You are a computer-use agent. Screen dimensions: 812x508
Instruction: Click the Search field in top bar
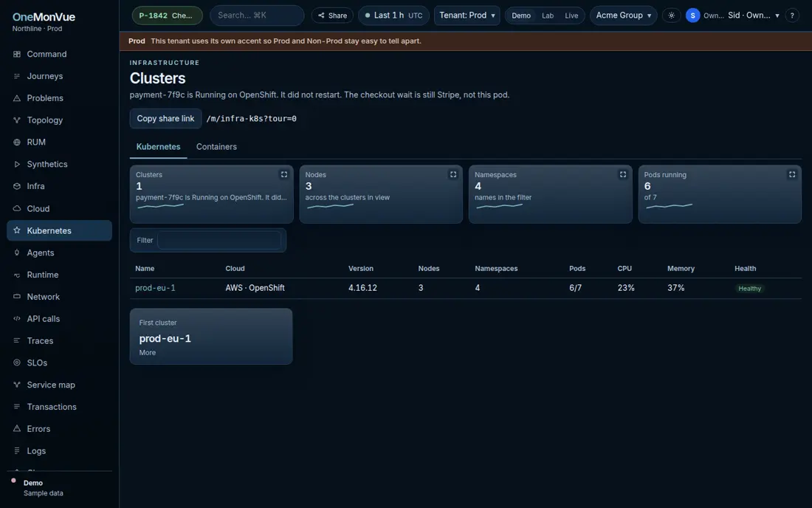click(x=257, y=16)
